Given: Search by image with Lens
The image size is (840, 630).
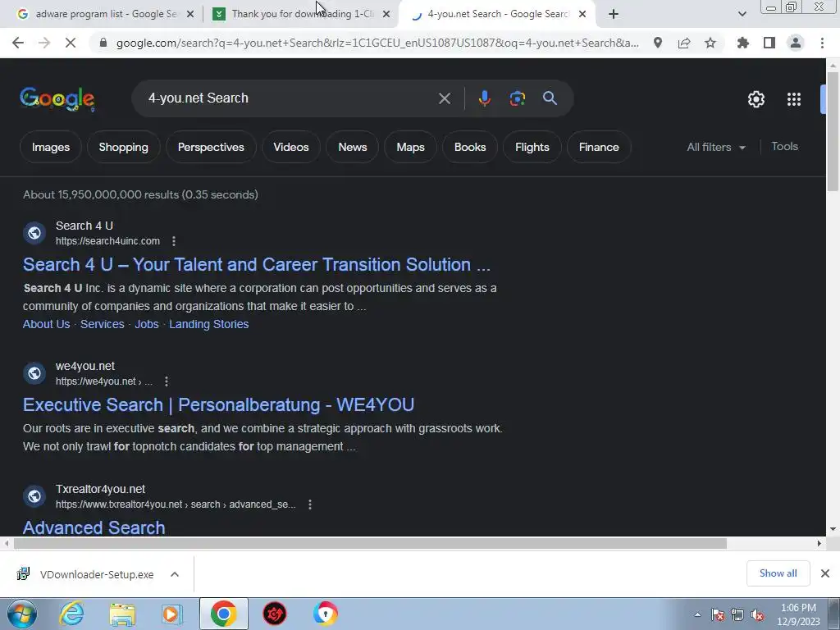Looking at the screenshot, I should point(517,98).
